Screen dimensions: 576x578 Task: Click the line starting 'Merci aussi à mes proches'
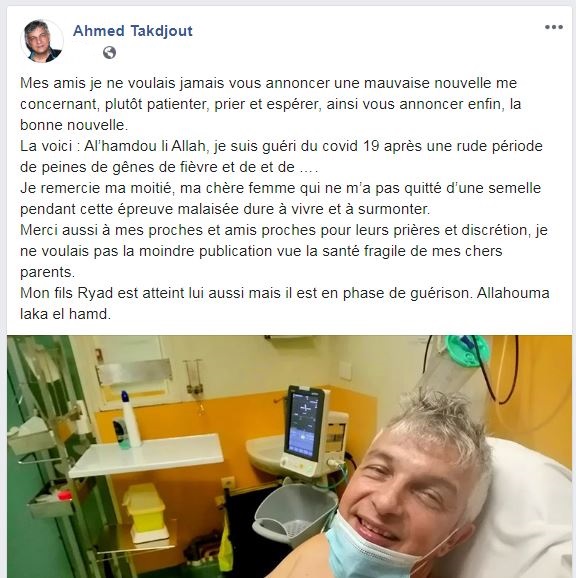[284, 230]
